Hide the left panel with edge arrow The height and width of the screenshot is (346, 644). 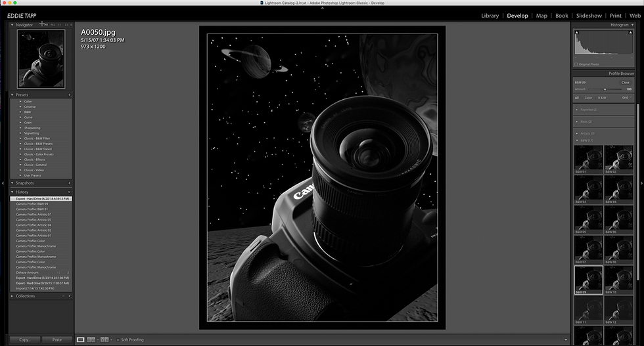click(x=3, y=183)
